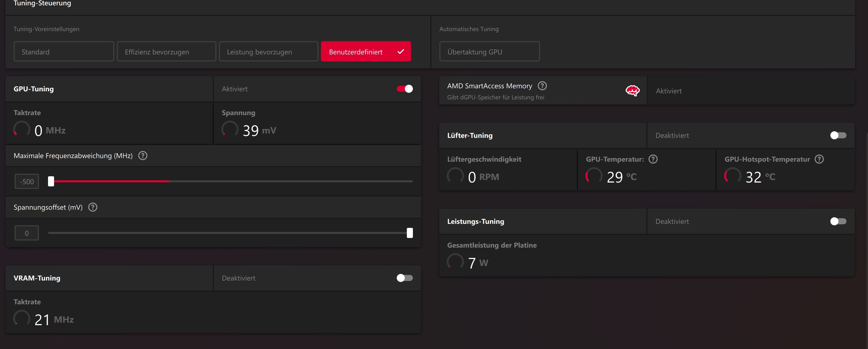Open help icon next to Spannungsoffset
This screenshot has height=349, width=868.
(93, 207)
